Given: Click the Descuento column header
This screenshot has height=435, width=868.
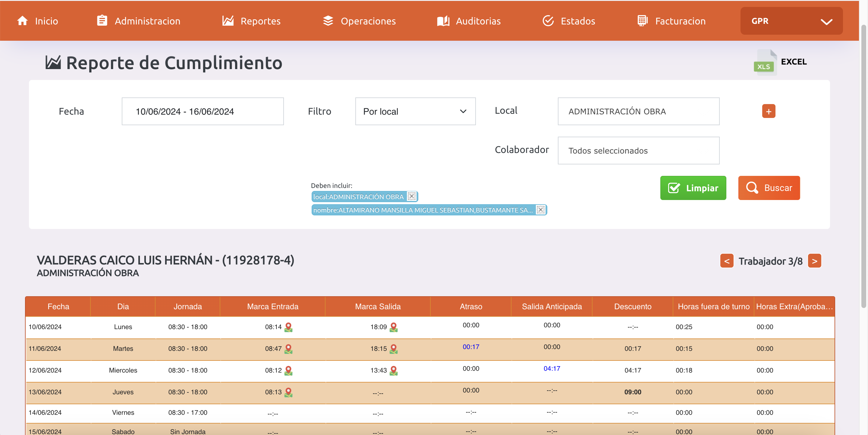Looking at the screenshot, I should (633, 306).
